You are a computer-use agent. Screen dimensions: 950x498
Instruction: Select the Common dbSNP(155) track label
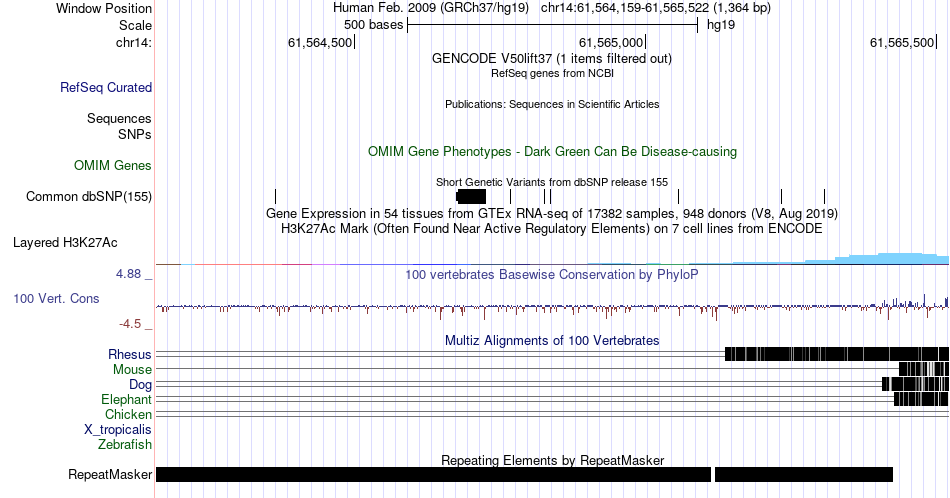89,196
